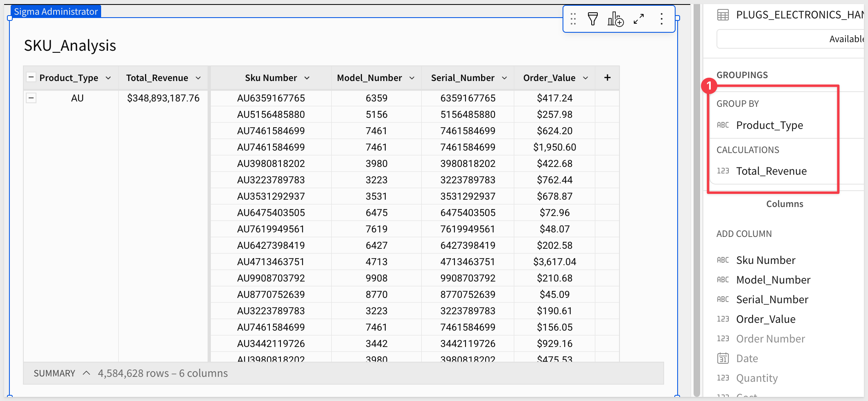Click the filter funnel icon in toolbar
Image resolution: width=868 pixels, height=401 pixels.
click(x=592, y=19)
